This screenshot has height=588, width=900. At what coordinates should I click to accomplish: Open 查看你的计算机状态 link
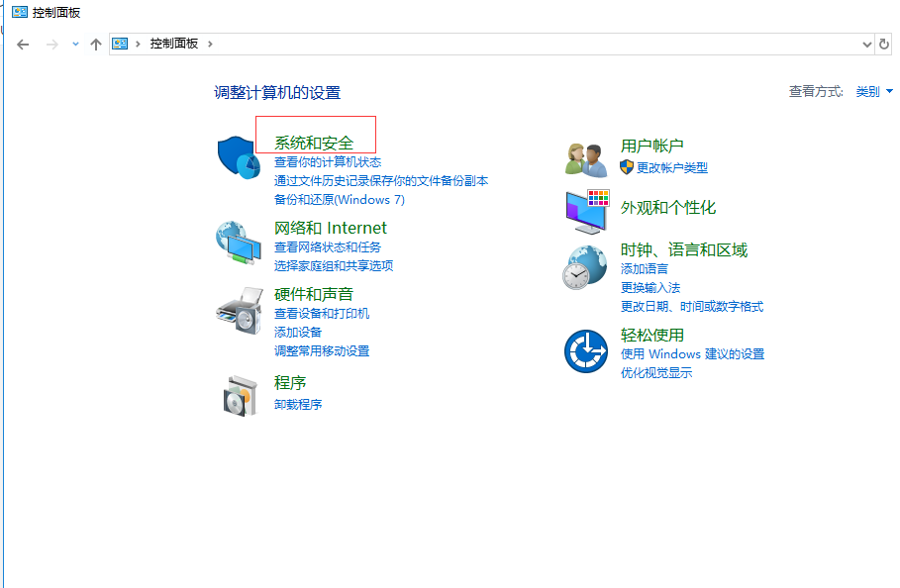click(x=328, y=162)
